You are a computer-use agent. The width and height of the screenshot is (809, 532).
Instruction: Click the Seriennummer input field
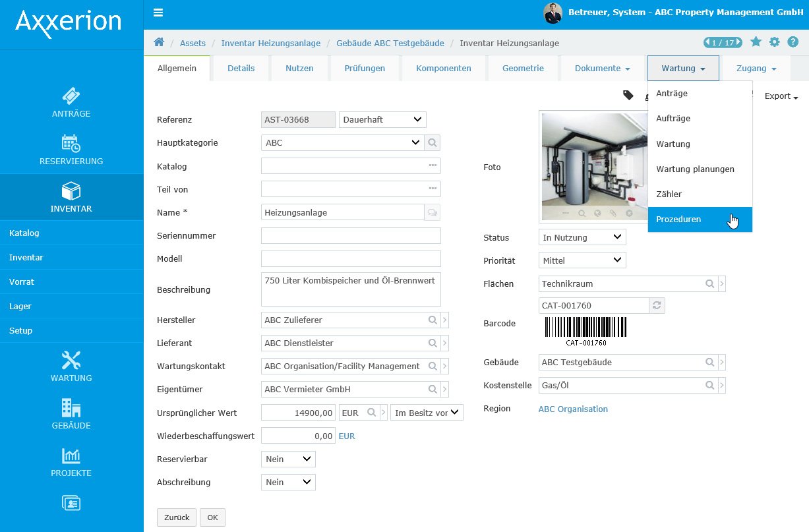351,235
